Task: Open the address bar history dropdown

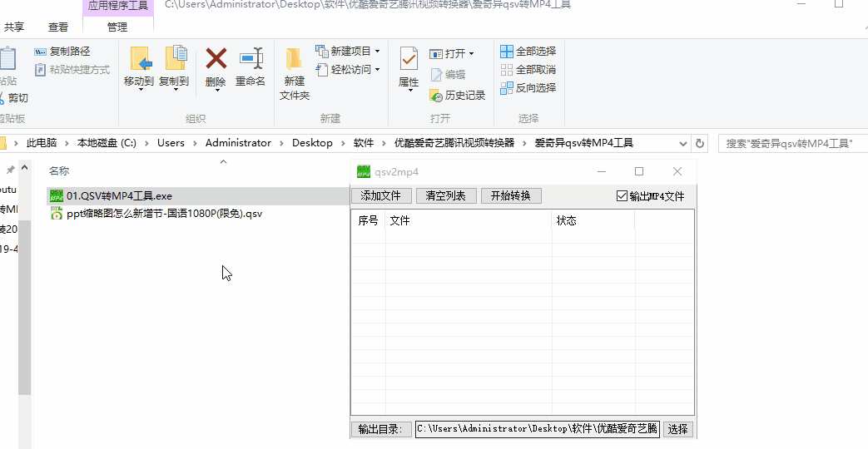Action: pos(682,143)
